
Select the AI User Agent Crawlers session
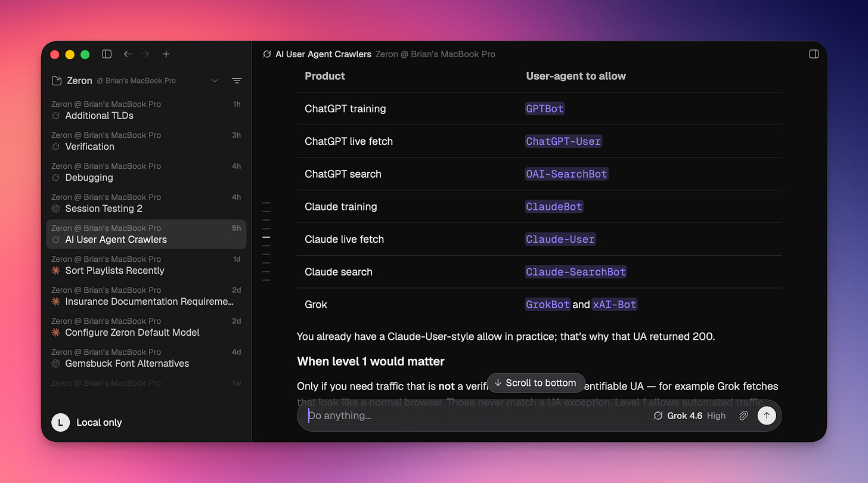[146, 234]
